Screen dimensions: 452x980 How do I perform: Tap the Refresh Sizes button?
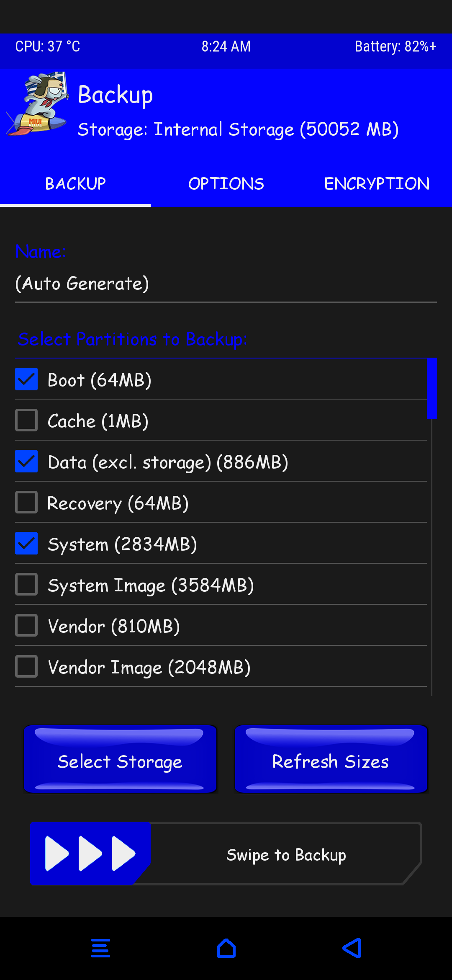331,759
